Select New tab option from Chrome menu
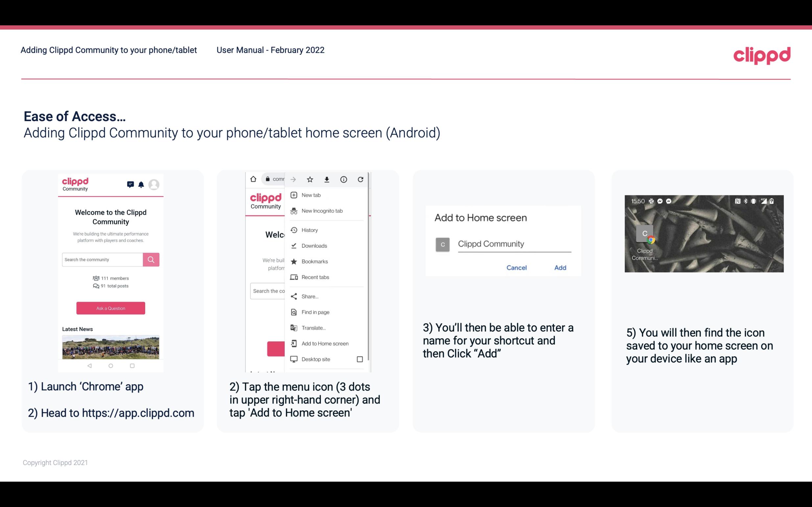Viewport: 812px width, 507px height. [x=311, y=194]
